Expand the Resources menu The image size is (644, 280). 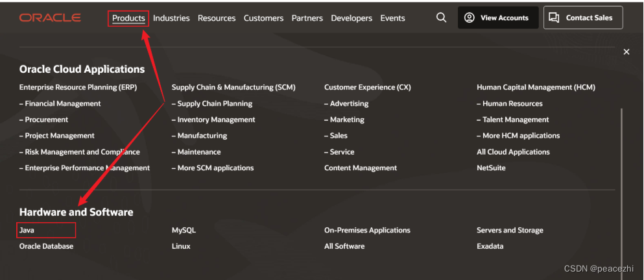pyautogui.click(x=217, y=18)
